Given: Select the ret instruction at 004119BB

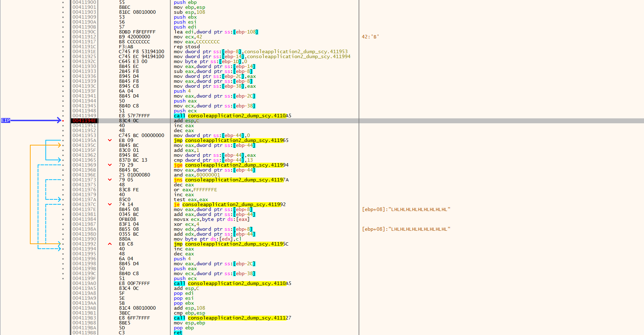Looking at the screenshot, I should click(x=178, y=333).
